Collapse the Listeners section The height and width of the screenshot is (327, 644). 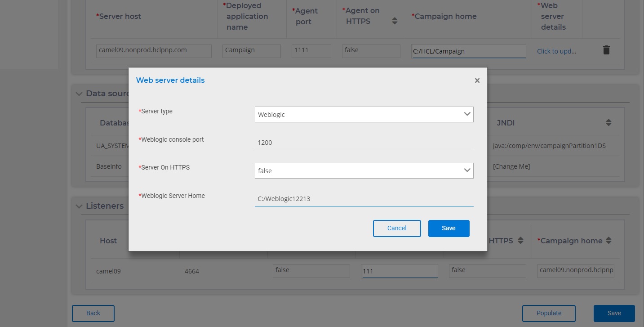[x=79, y=206]
